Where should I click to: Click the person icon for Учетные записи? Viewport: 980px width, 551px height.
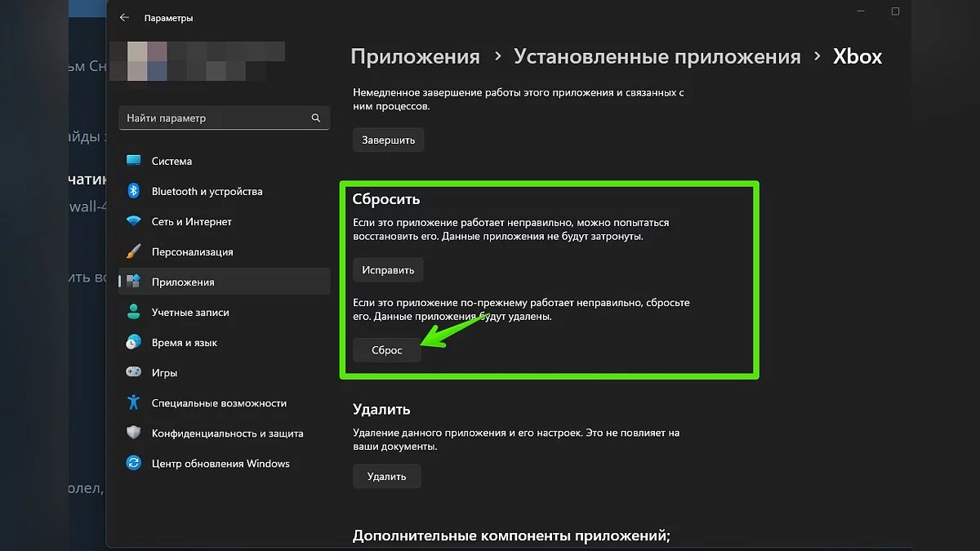click(134, 312)
